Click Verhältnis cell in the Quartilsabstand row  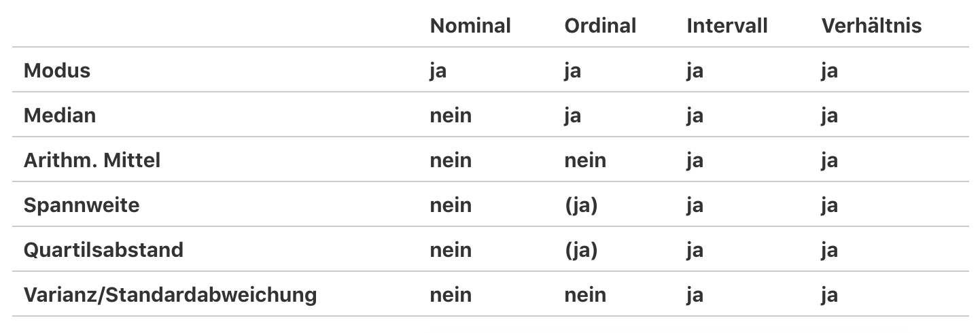pyautogui.click(x=829, y=249)
